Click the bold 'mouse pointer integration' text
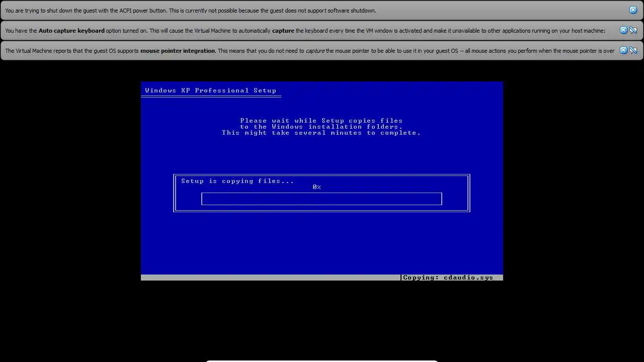 point(178,51)
